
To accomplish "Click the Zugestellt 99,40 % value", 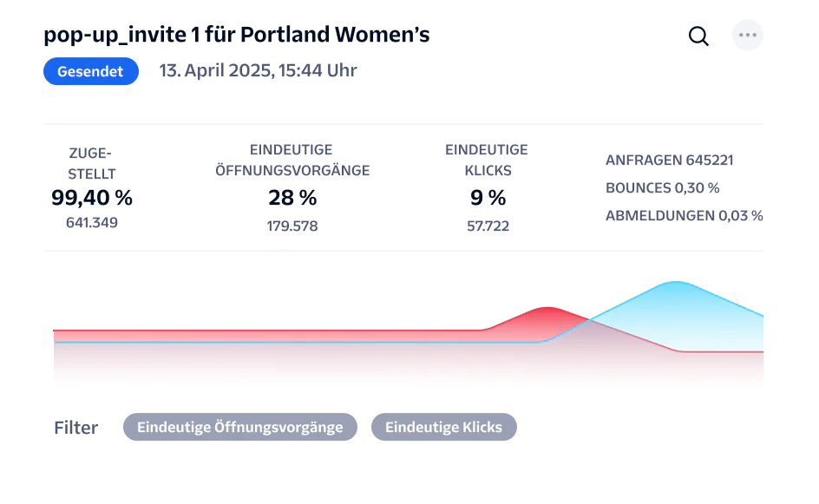I will tap(92, 198).
